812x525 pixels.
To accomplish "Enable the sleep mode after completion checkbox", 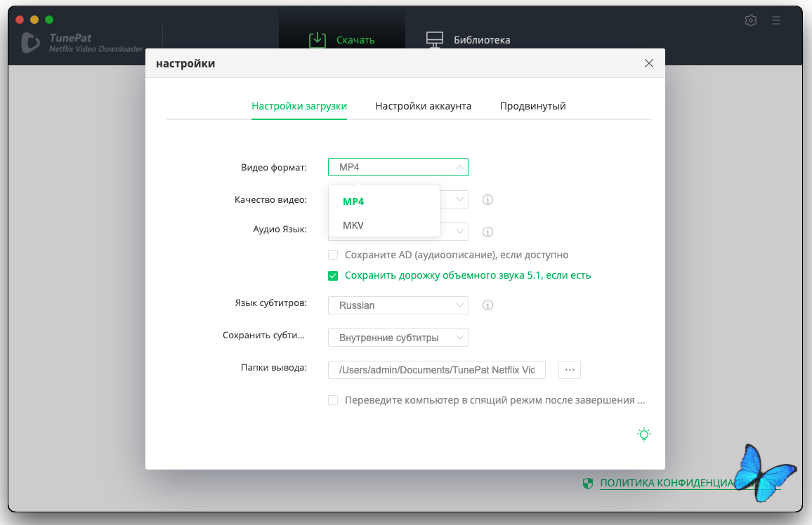I will pyautogui.click(x=333, y=401).
